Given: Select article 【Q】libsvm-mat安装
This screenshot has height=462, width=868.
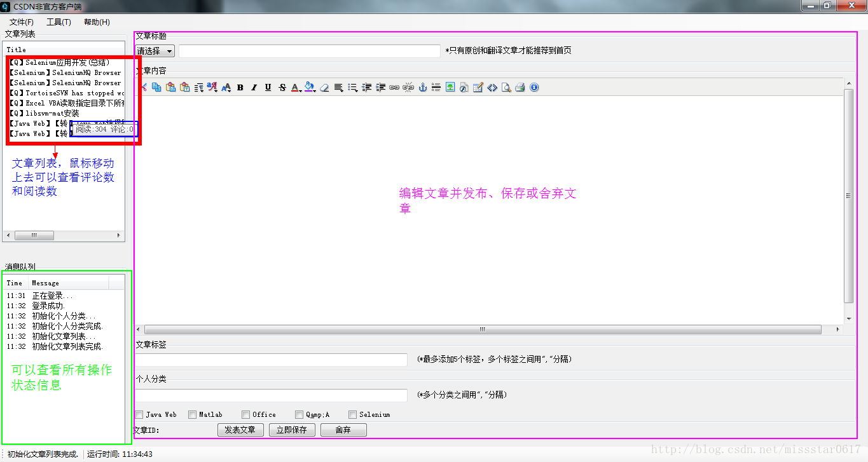Looking at the screenshot, I should point(67,113).
